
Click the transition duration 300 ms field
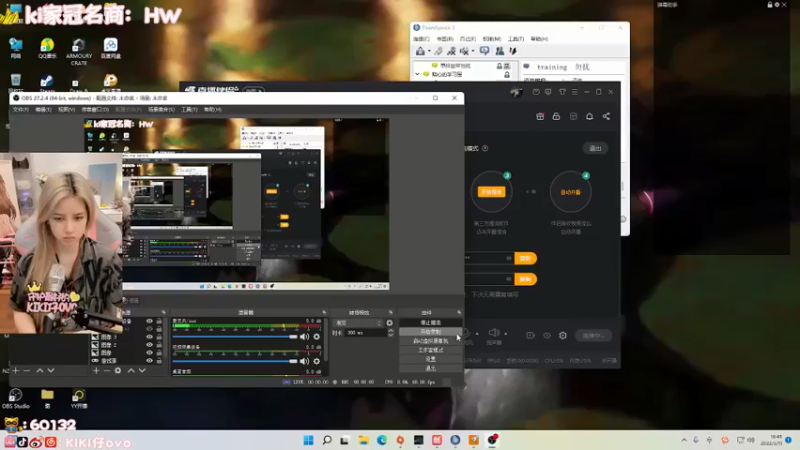point(365,333)
